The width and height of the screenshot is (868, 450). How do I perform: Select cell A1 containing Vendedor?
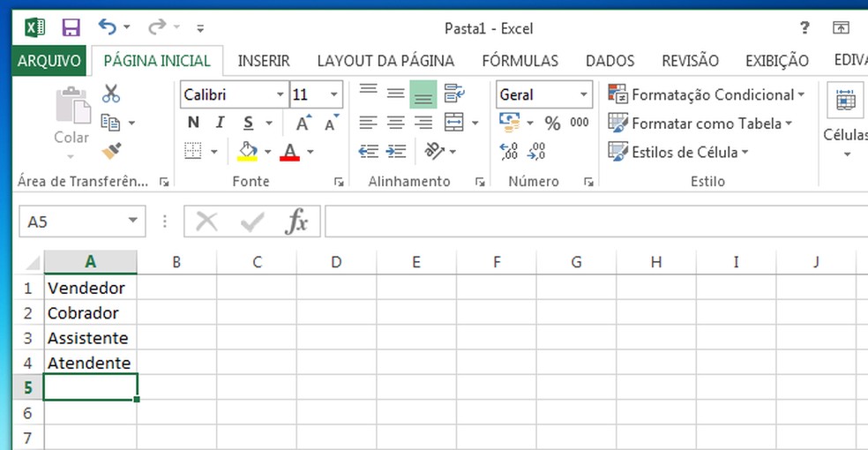90,288
